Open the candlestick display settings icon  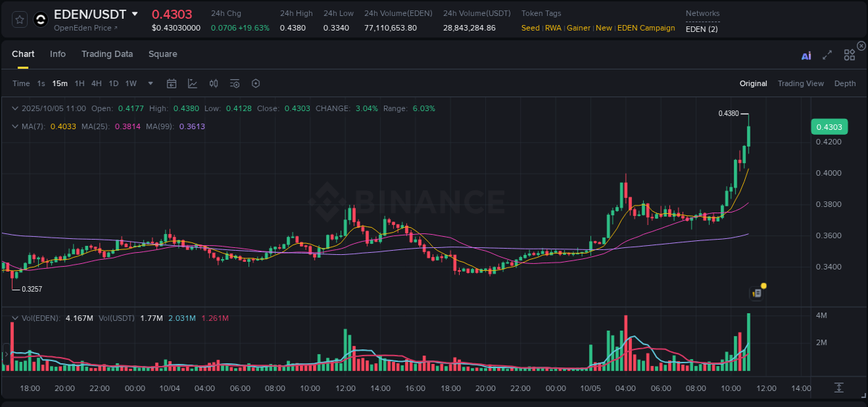[x=213, y=83]
